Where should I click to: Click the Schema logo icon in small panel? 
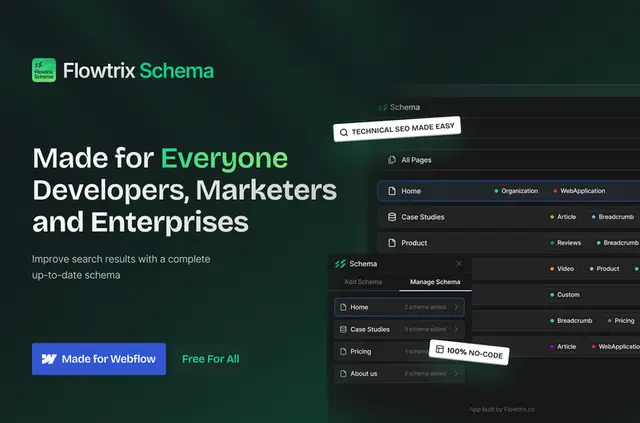coord(340,264)
